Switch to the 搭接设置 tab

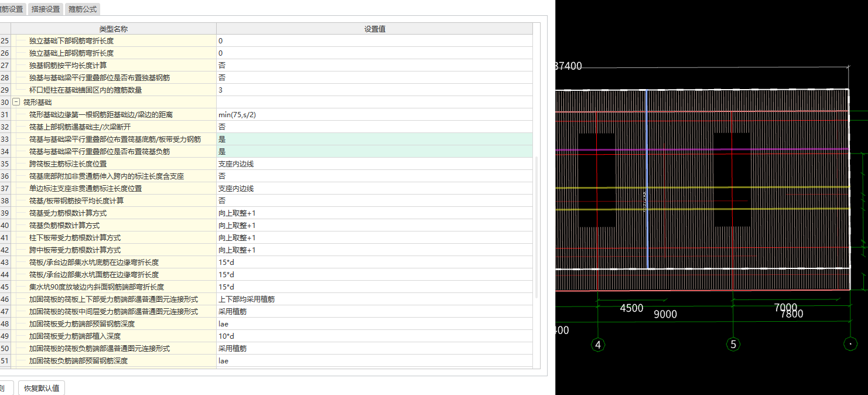coord(46,9)
